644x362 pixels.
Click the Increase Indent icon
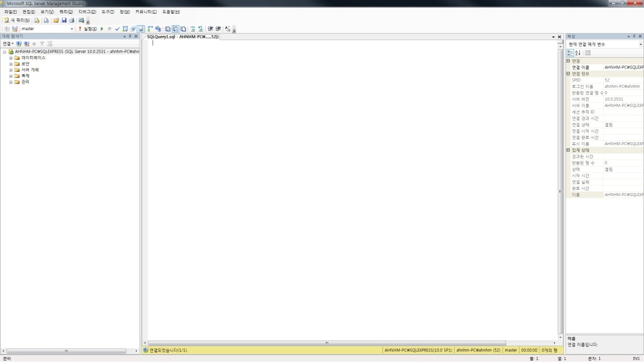pyautogui.click(x=218, y=29)
